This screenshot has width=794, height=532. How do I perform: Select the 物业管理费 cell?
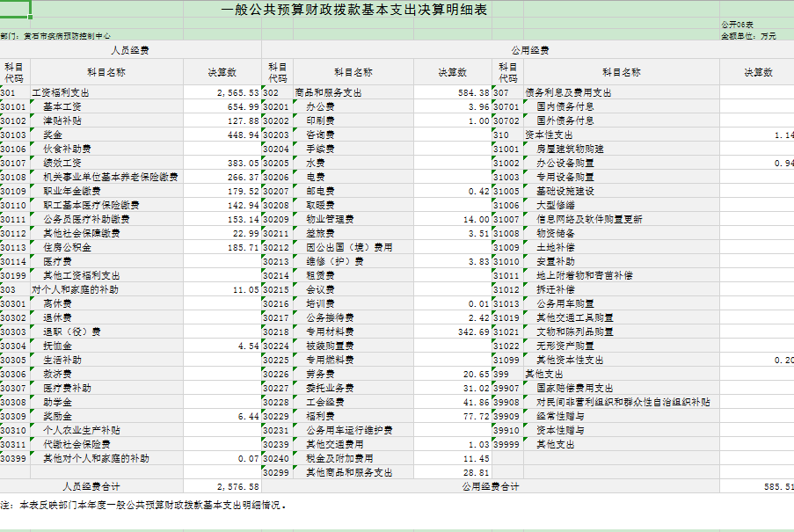tap(330, 219)
